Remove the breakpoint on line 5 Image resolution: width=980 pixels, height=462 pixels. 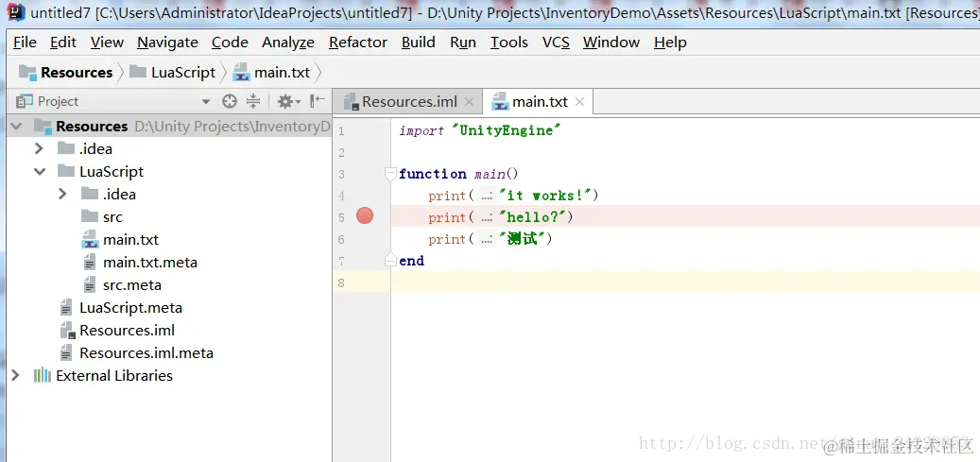[x=365, y=216]
